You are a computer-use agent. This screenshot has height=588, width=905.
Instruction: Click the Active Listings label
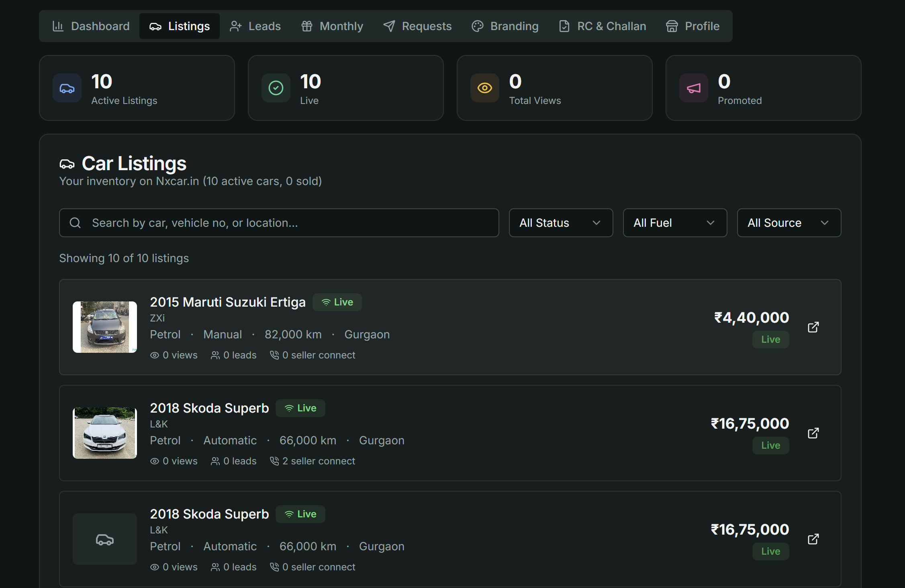[124, 101]
